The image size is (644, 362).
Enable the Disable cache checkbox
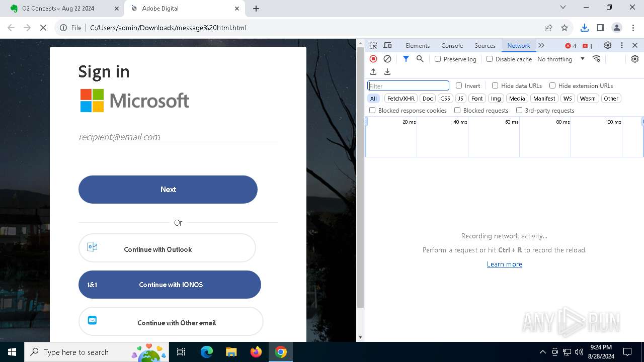490,59
